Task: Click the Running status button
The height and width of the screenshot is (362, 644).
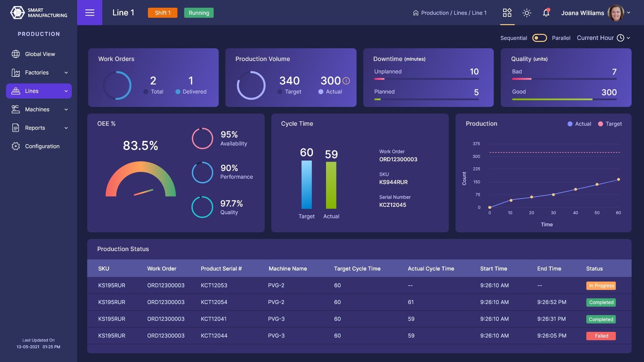Action: coord(199,13)
